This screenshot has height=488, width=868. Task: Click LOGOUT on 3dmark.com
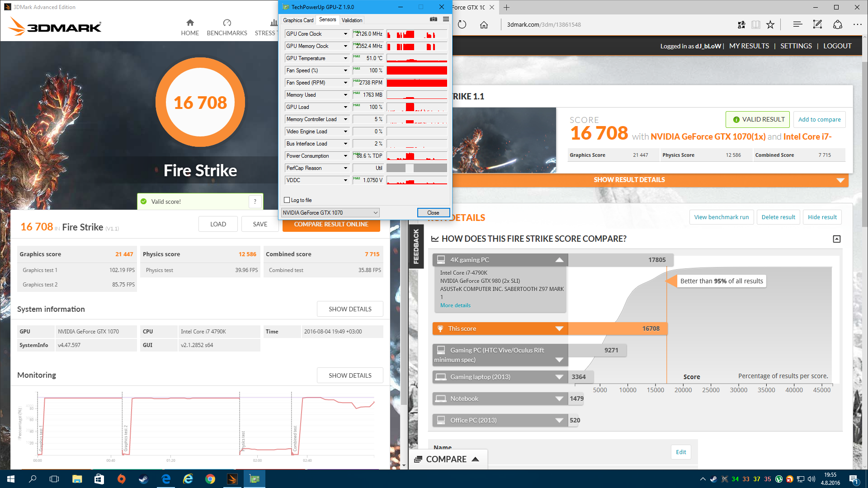pyautogui.click(x=837, y=46)
